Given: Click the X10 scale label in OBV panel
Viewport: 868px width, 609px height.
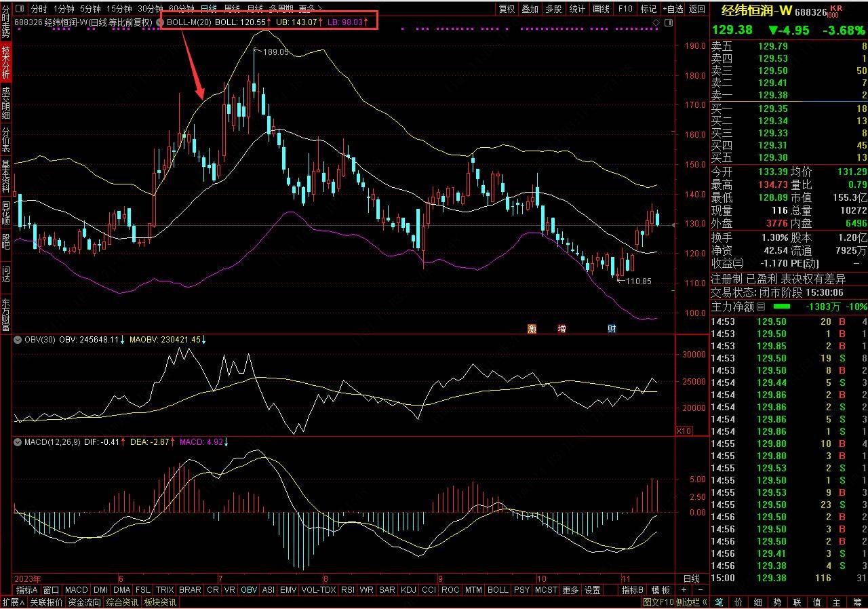Looking at the screenshot, I should click(684, 431).
